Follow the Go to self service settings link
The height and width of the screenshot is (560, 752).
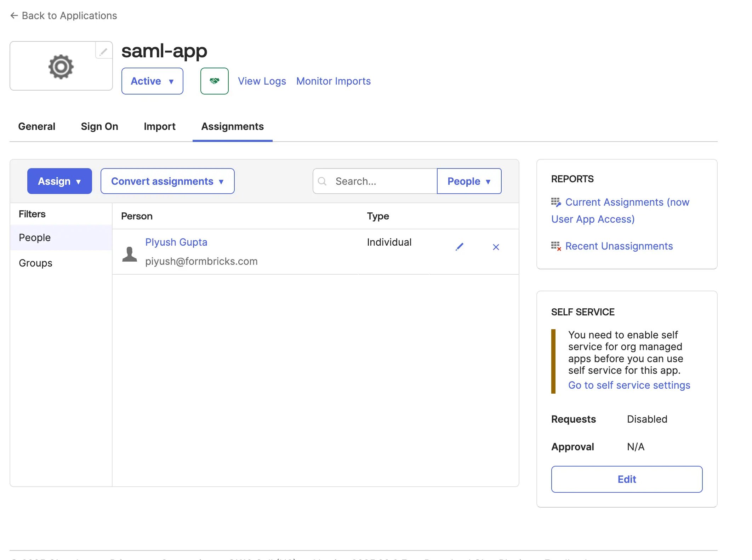(629, 385)
